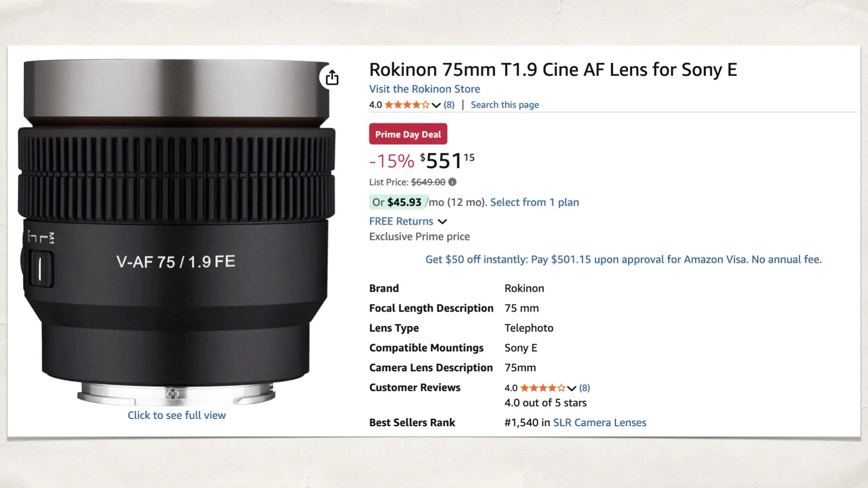Click the lens product thumbnail image

pos(179,226)
